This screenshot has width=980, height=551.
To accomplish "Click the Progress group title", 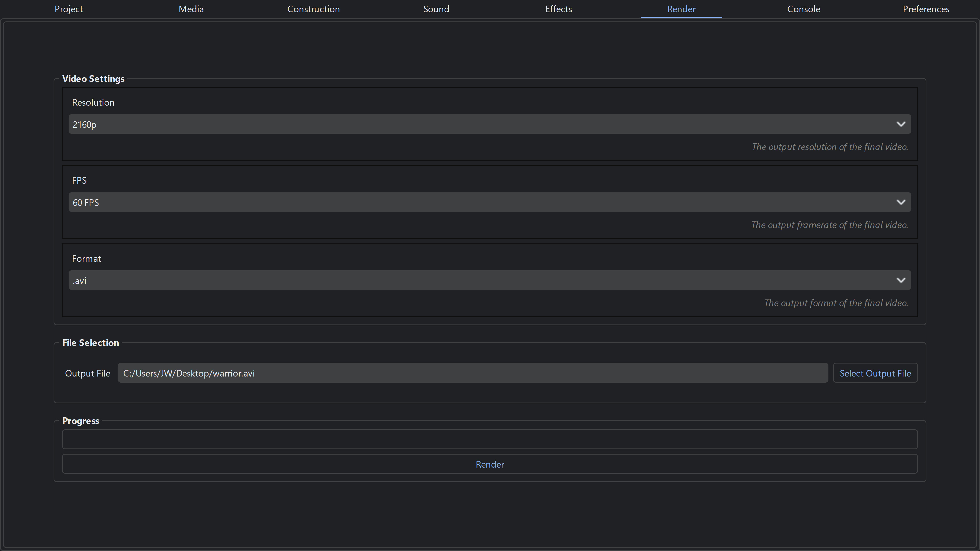I will [81, 421].
